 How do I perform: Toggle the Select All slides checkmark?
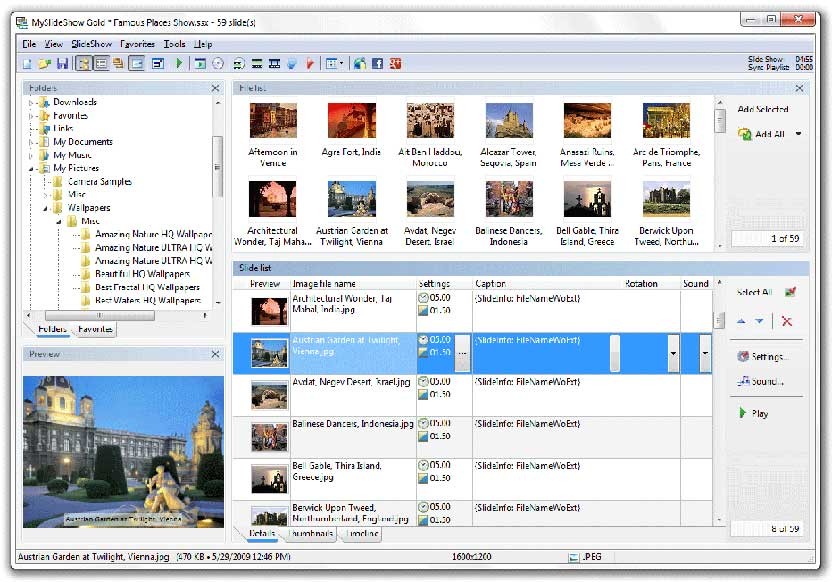790,292
